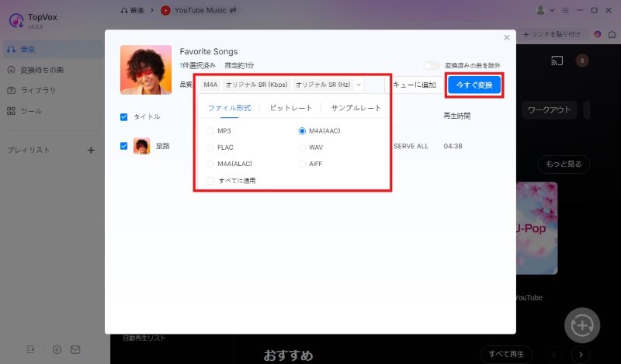
Task: Click the J-Pop playlist card
Action: click(x=536, y=228)
